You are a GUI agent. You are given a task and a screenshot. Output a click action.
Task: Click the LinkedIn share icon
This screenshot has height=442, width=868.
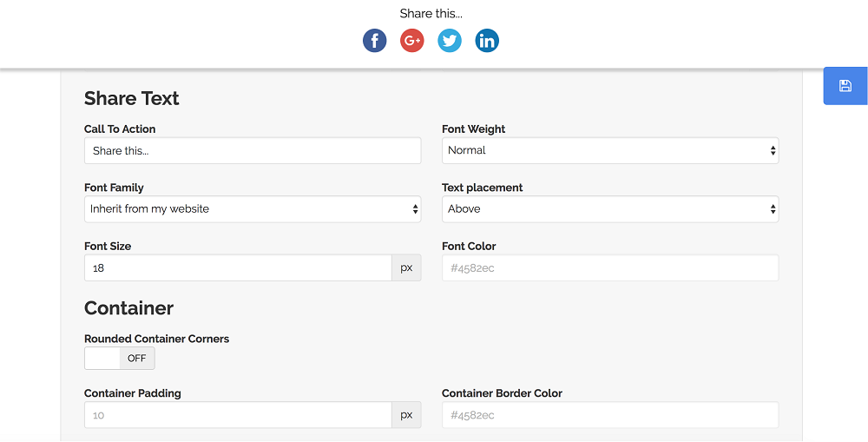487,41
